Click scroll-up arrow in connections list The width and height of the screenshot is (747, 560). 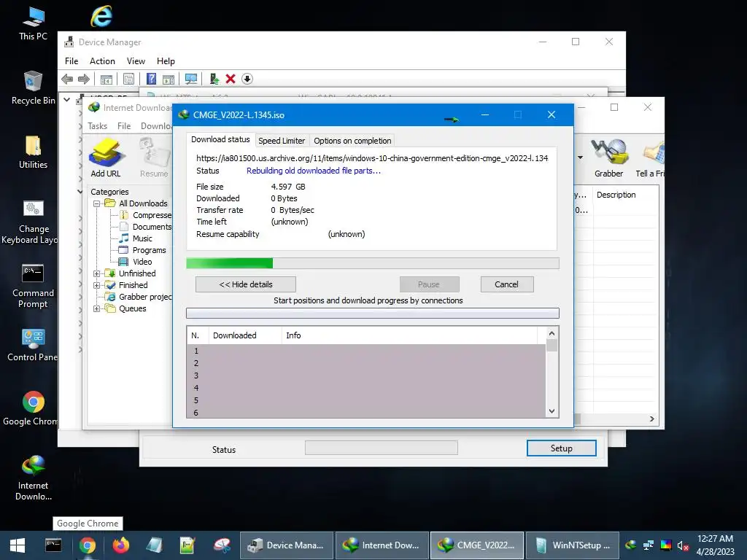[551, 333]
